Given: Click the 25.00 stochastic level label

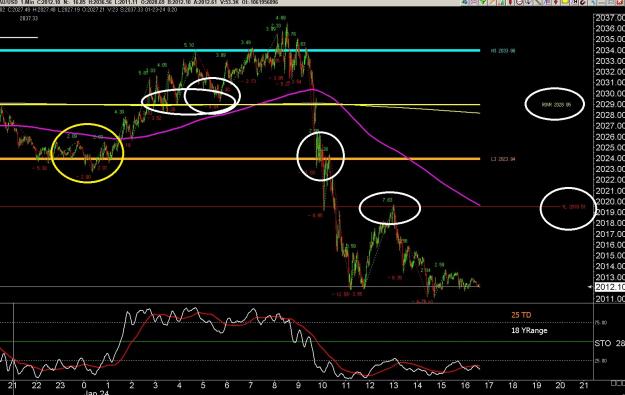Looking at the screenshot, I should click(601, 361).
